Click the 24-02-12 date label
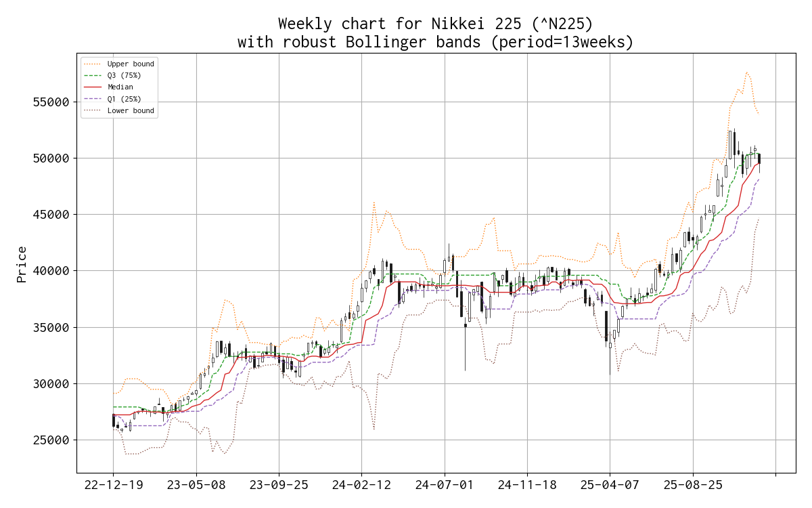 tap(361, 486)
